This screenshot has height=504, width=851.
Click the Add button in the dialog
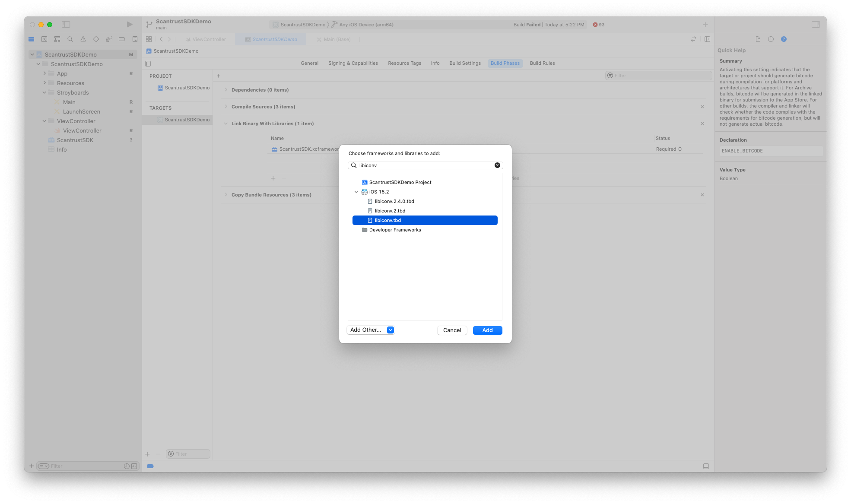point(487,330)
